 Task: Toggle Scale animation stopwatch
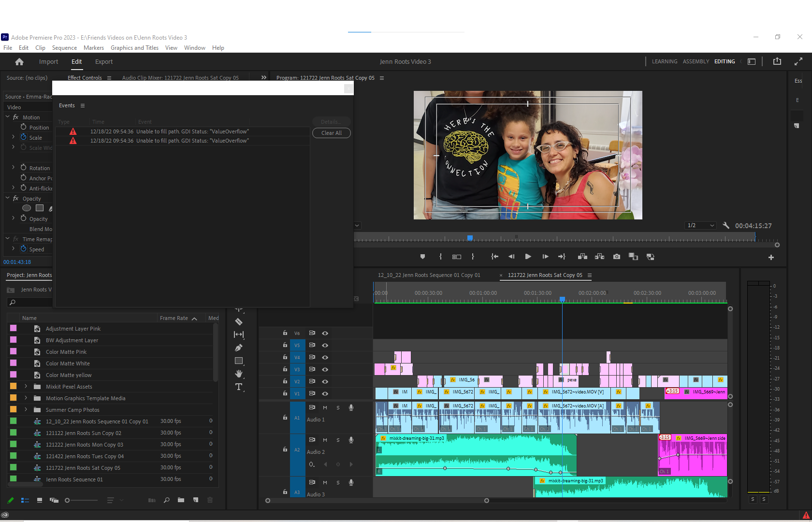pos(23,137)
